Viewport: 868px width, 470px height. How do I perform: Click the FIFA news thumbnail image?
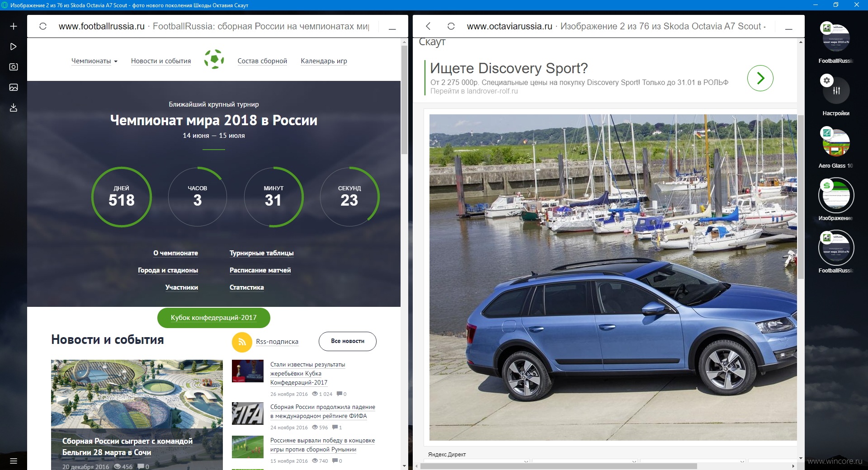click(x=248, y=414)
